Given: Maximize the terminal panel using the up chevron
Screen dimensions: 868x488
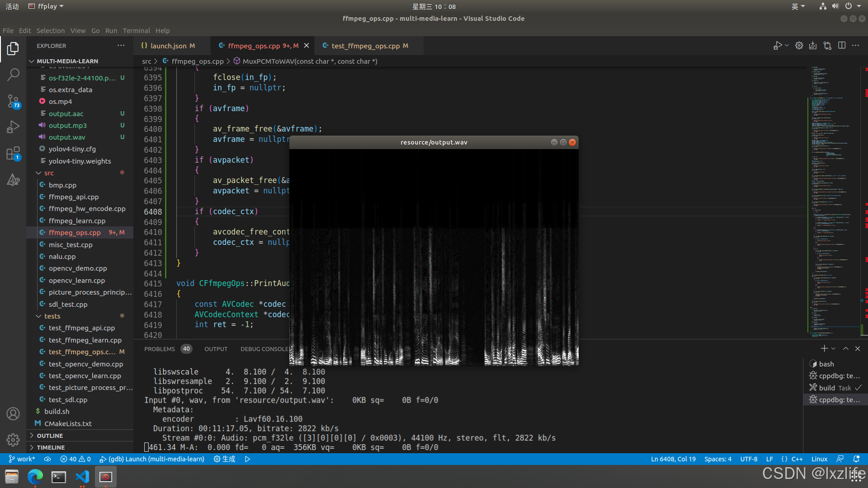Looking at the screenshot, I should (x=845, y=348).
